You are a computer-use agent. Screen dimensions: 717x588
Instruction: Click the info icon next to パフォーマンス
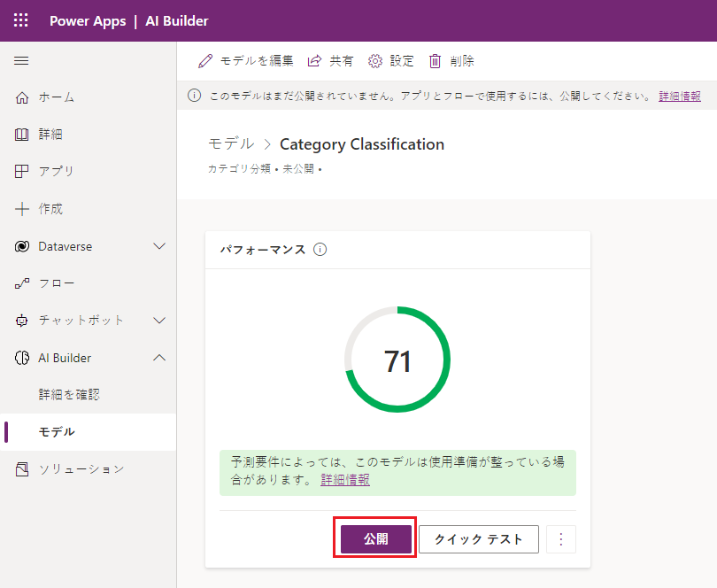pyautogui.click(x=320, y=250)
